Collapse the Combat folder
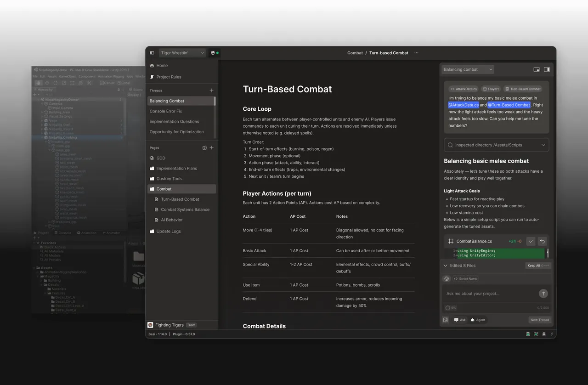Image resolution: width=588 pixels, height=385 pixels. pyautogui.click(x=181, y=189)
